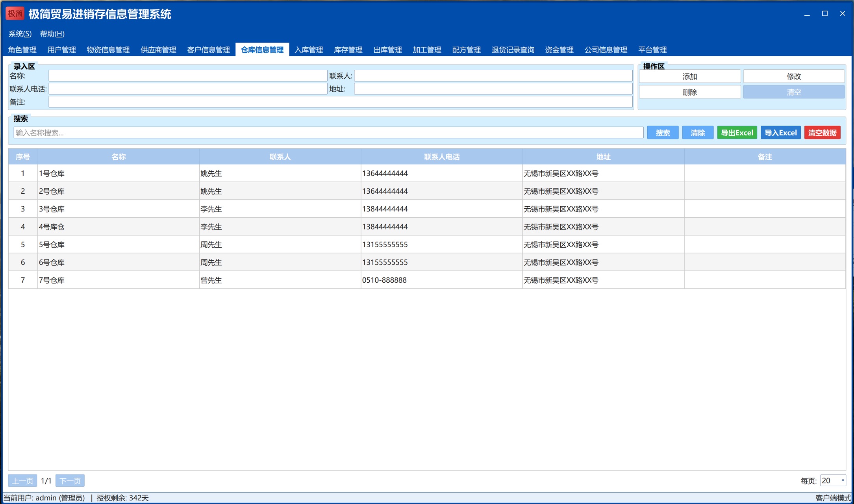Focus the 名称 input field
The height and width of the screenshot is (504, 854).
point(188,76)
